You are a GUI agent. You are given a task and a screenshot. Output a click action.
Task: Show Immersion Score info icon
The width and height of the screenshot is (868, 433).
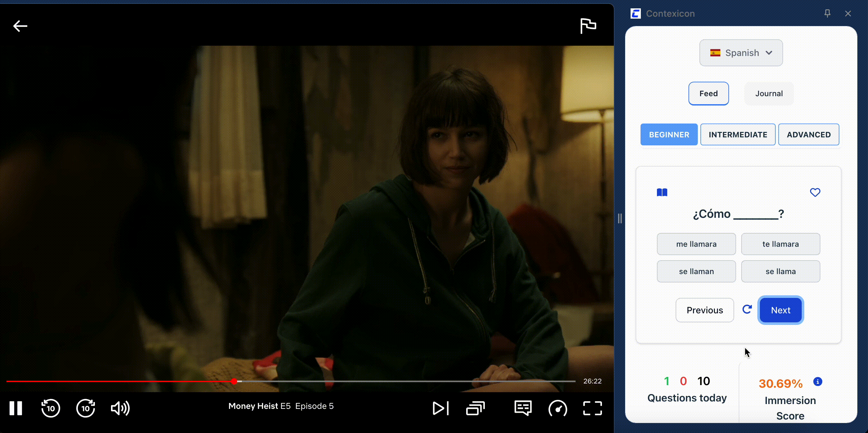[818, 382]
